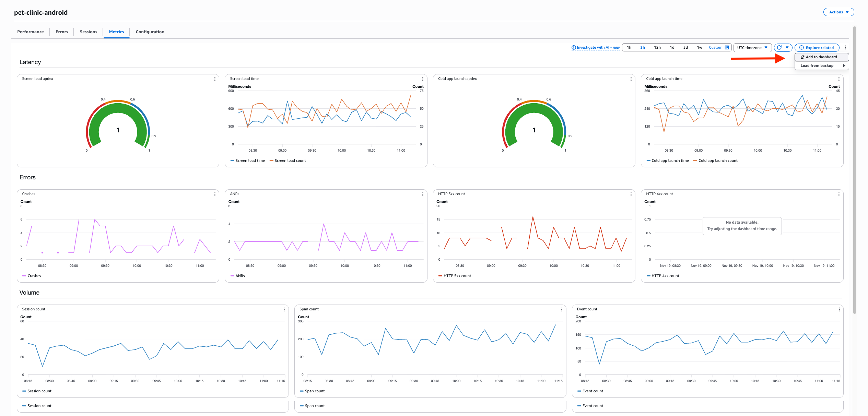Screen dimensions: 868x416
Task: Open the HTTP 4xx count widget menu
Action: click(838, 194)
